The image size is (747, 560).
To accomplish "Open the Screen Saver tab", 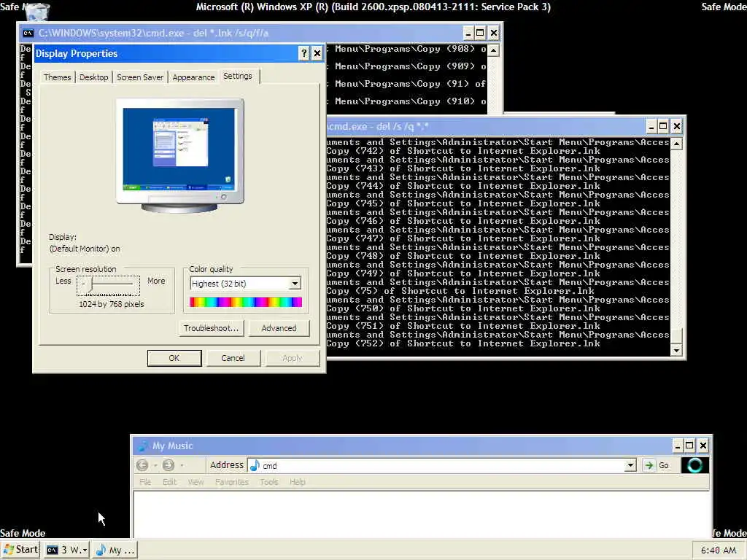I will tap(140, 77).
